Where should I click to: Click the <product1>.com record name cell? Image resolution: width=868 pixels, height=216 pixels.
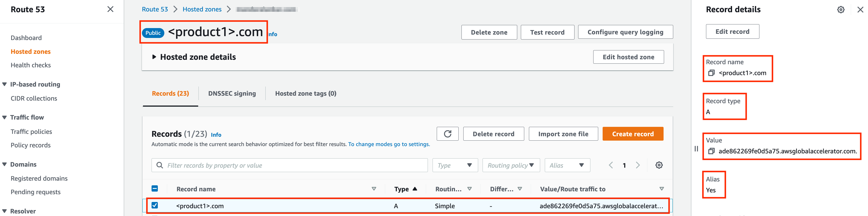(x=200, y=206)
